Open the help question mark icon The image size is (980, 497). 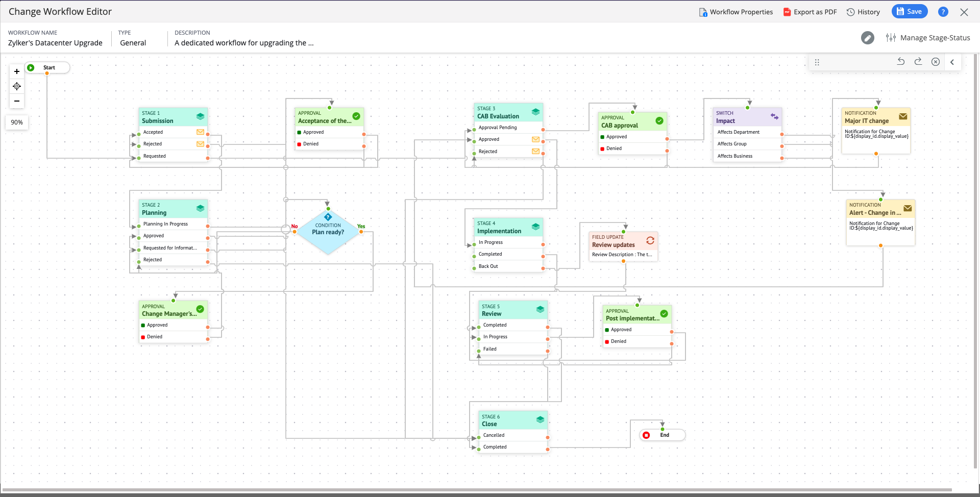coord(943,12)
